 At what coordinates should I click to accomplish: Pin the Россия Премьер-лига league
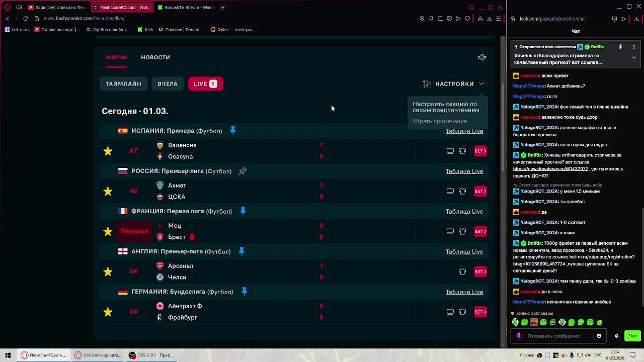(x=243, y=171)
